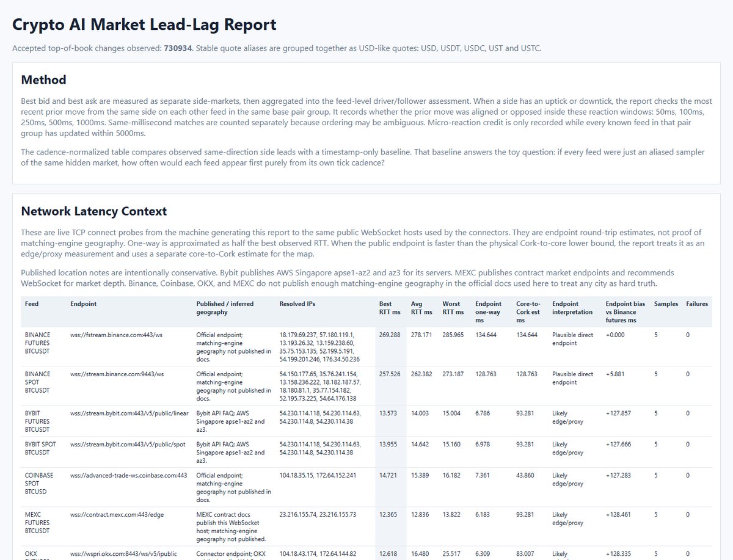Select Core-to-Cork value 83.007
This screenshot has height=560, width=733.
coord(526,553)
